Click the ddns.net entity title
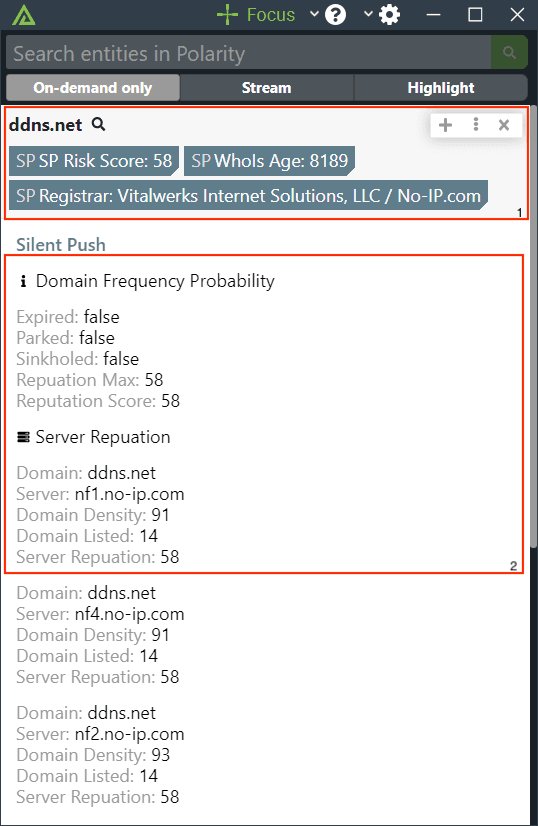 coord(45,125)
